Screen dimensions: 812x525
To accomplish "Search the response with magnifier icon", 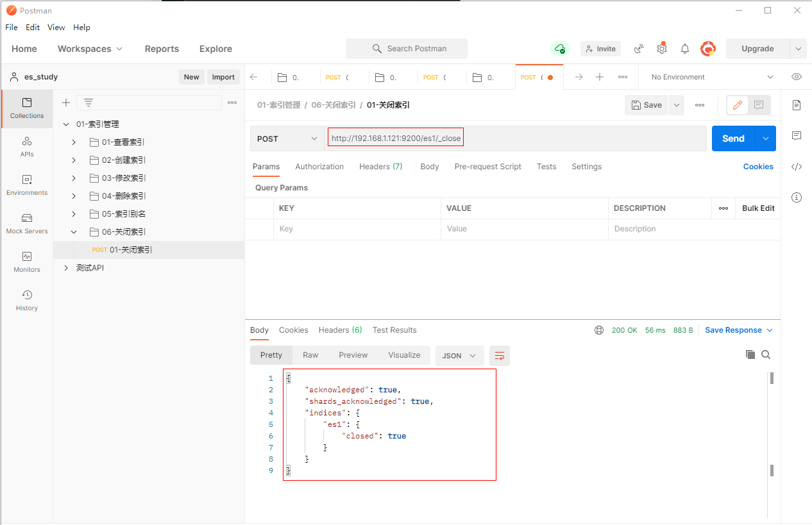I will 766,354.
